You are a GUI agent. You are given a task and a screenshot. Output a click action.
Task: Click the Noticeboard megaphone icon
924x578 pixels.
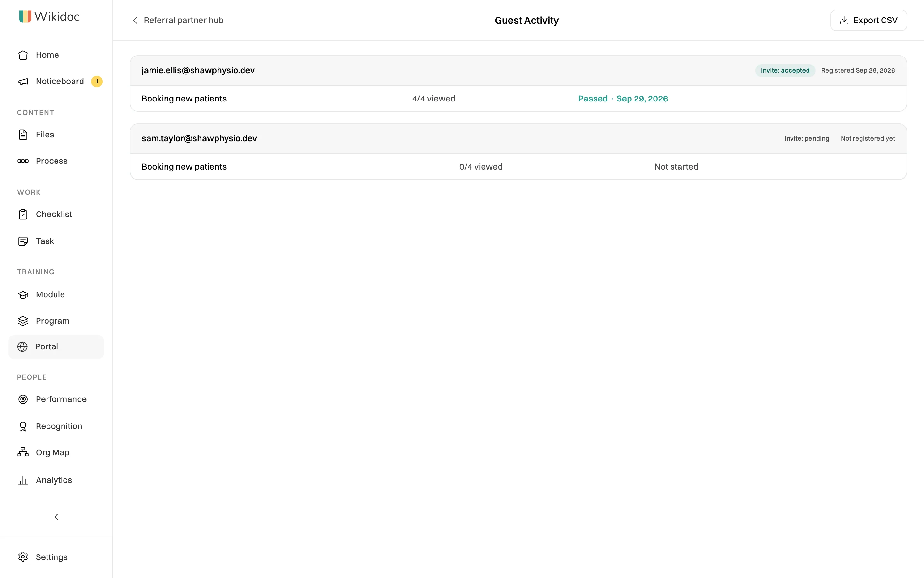coord(23,82)
